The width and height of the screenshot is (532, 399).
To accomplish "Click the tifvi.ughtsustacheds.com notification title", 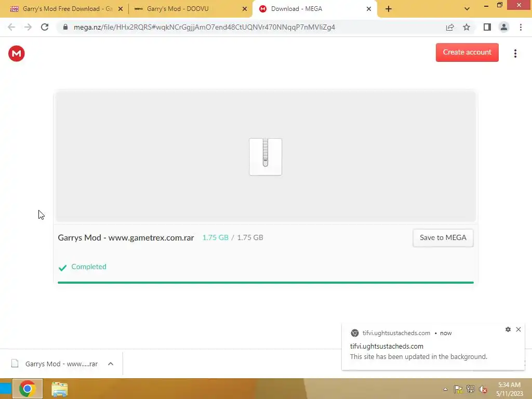I will 387,347.
